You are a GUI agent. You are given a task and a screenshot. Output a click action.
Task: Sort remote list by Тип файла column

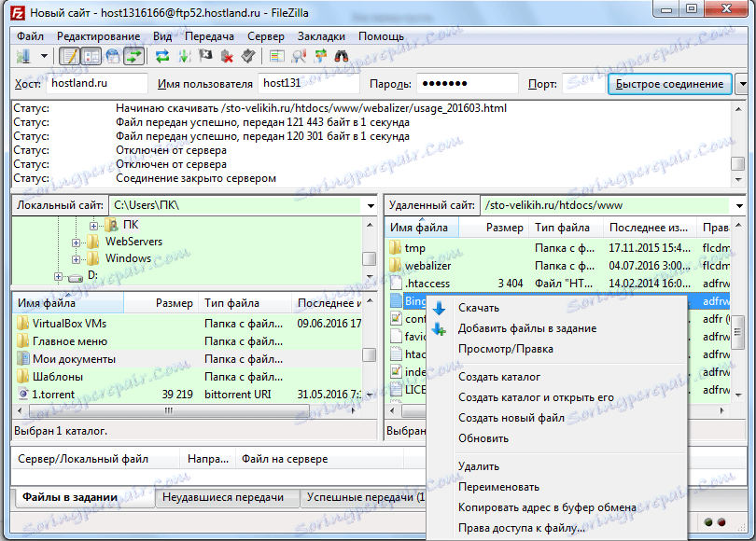coord(566,228)
